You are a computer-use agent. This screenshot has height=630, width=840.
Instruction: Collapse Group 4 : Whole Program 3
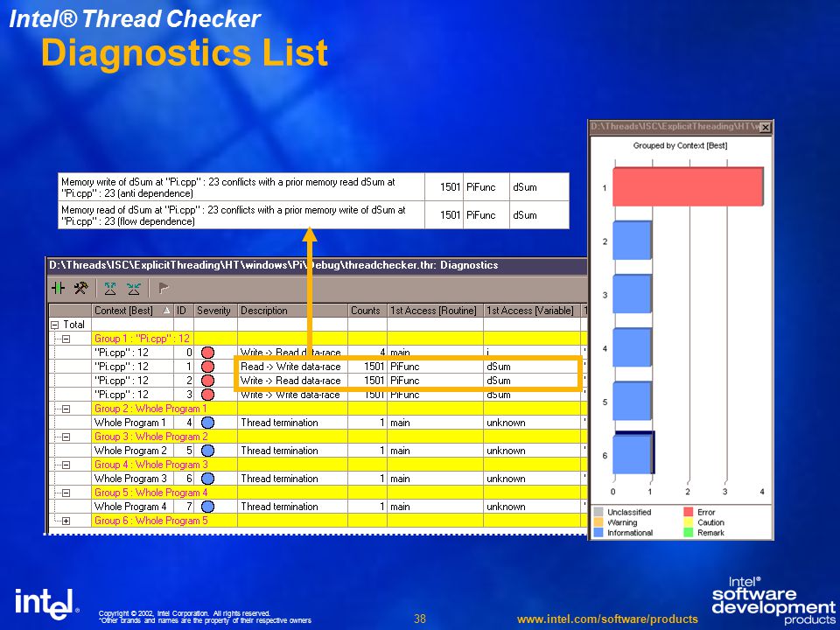coord(66,465)
